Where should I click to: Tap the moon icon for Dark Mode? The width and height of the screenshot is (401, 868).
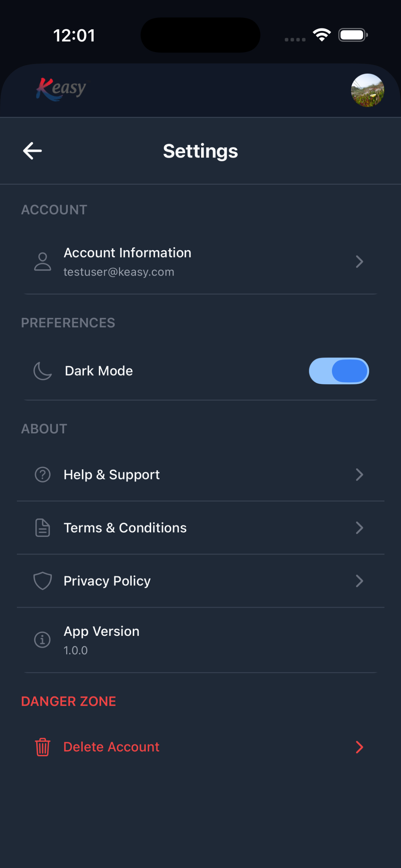tap(43, 371)
